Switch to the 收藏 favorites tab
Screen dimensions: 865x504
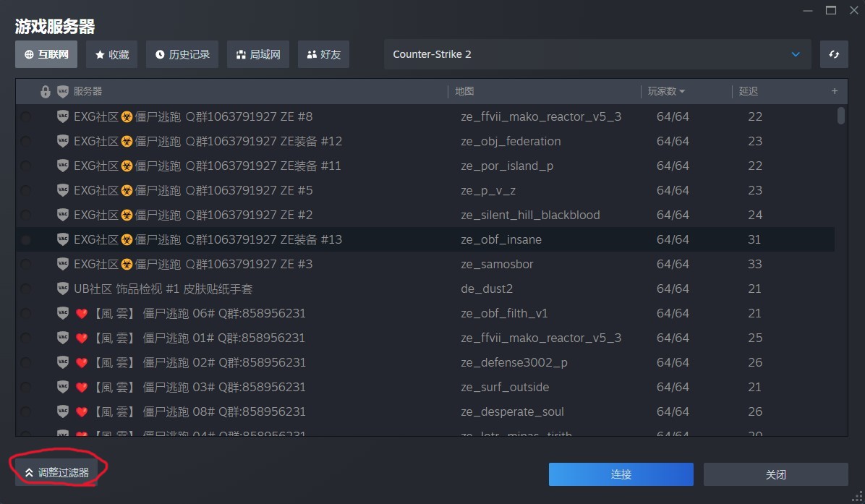click(x=111, y=54)
